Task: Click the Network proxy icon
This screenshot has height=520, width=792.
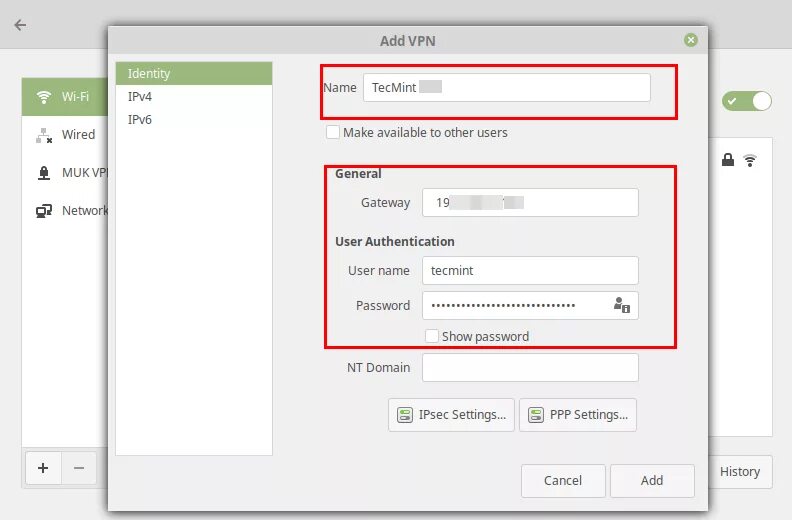Action: [x=44, y=211]
